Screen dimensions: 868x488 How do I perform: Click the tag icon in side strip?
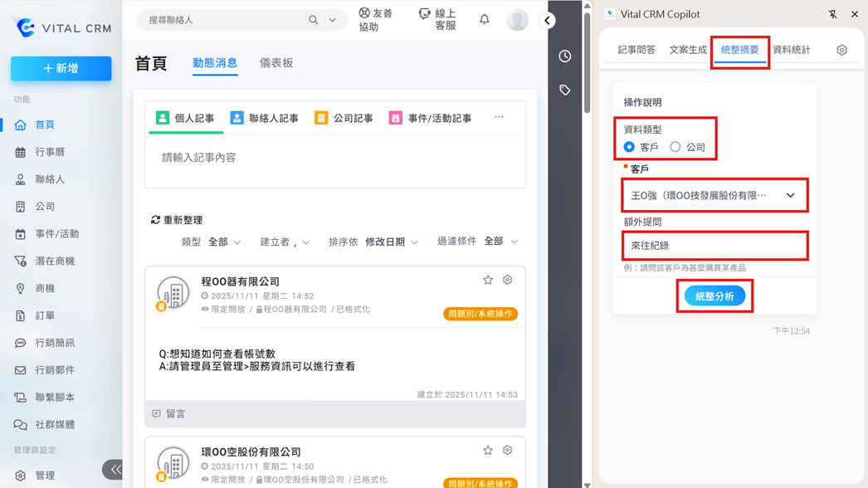(565, 90)
